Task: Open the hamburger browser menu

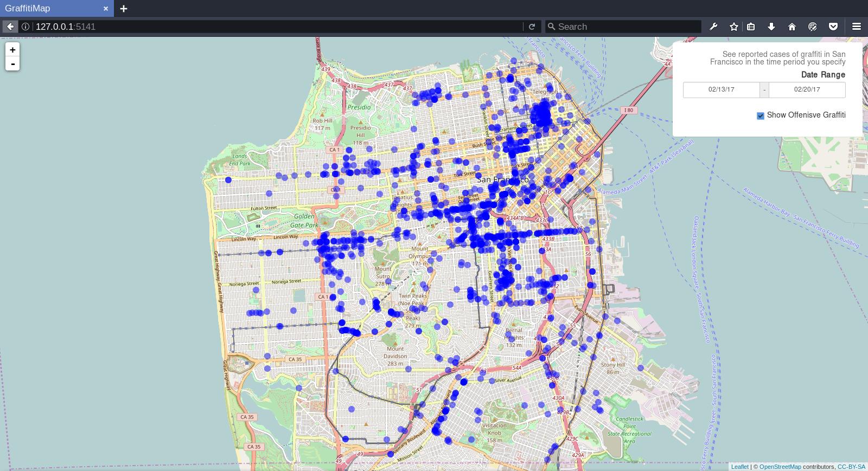Action: (x=857, y=27)
